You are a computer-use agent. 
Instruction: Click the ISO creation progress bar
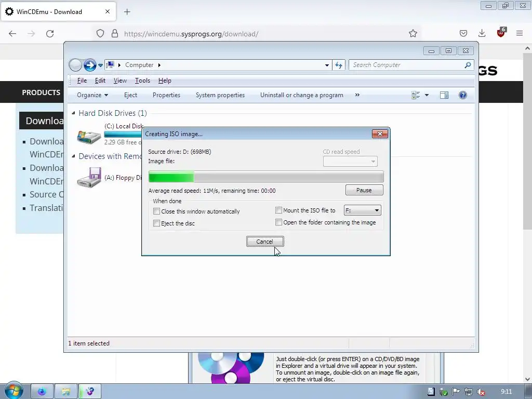point(266,177)
